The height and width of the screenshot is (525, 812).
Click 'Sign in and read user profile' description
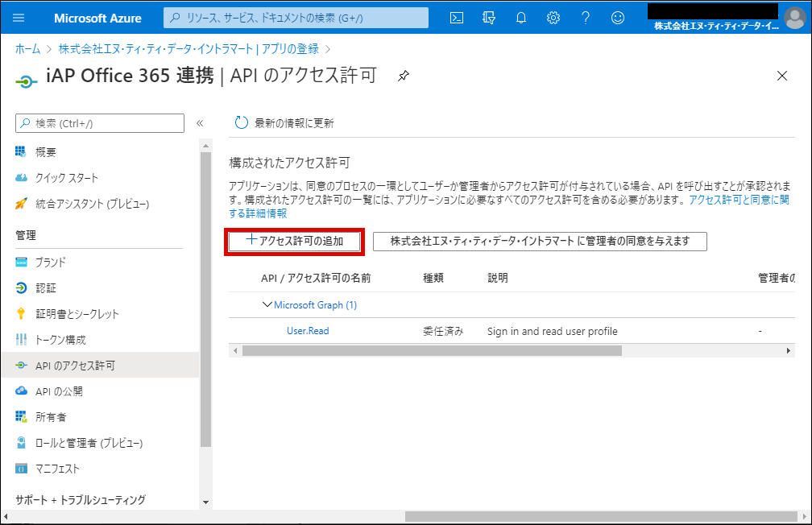(552, 332)
